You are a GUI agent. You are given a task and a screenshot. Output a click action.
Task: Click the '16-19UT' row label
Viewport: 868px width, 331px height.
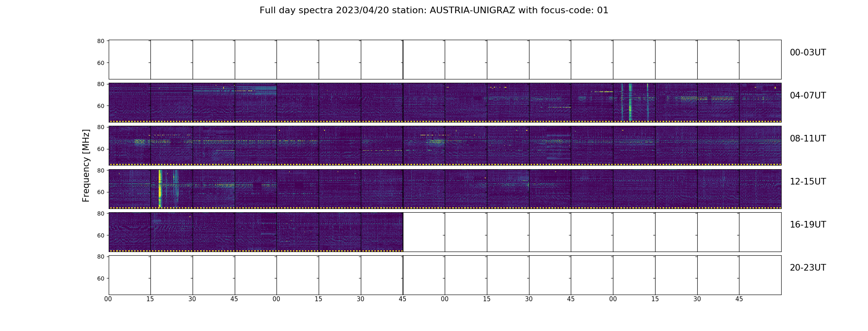[x=808, y=225]
